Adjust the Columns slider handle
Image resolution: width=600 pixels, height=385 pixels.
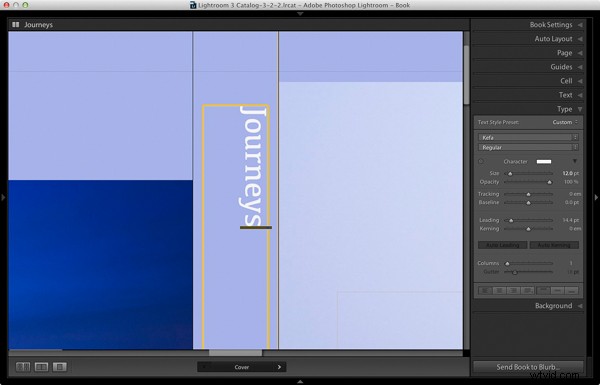pos(507,264)
